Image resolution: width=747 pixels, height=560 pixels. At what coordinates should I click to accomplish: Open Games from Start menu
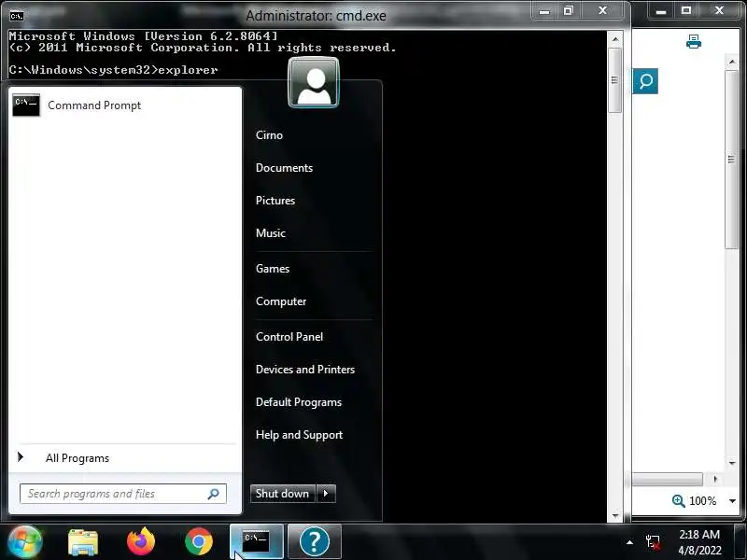pyautogui.click(x=273, y=269)
